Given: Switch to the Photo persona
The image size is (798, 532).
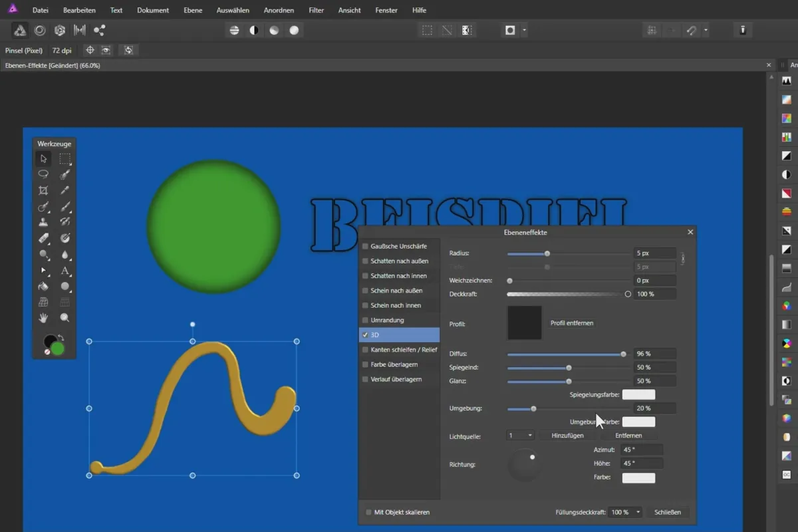Looking at the screenshot, I should tap(21, 30).
